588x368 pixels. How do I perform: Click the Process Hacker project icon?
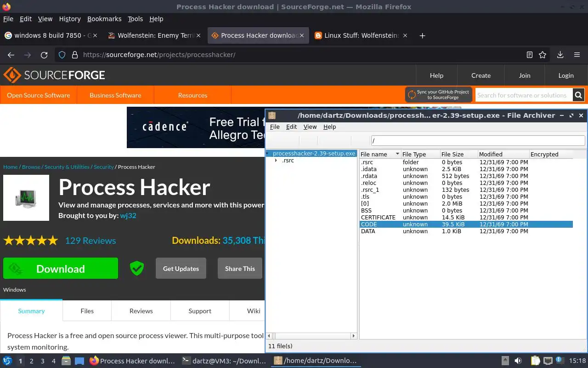click(x=26, y=198)
